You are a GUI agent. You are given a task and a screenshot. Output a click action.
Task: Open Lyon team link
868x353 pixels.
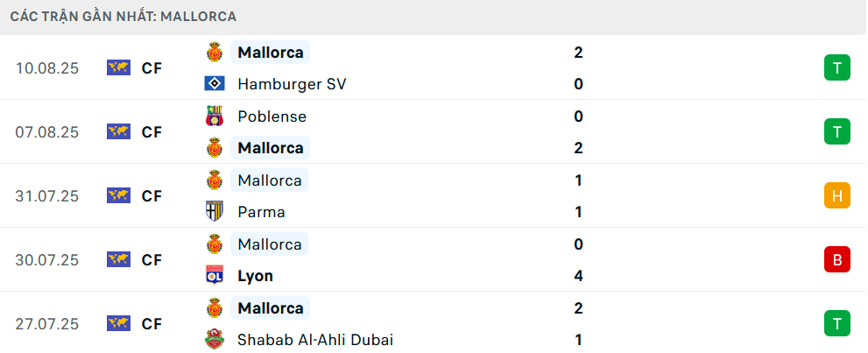[x=255, y=276]
